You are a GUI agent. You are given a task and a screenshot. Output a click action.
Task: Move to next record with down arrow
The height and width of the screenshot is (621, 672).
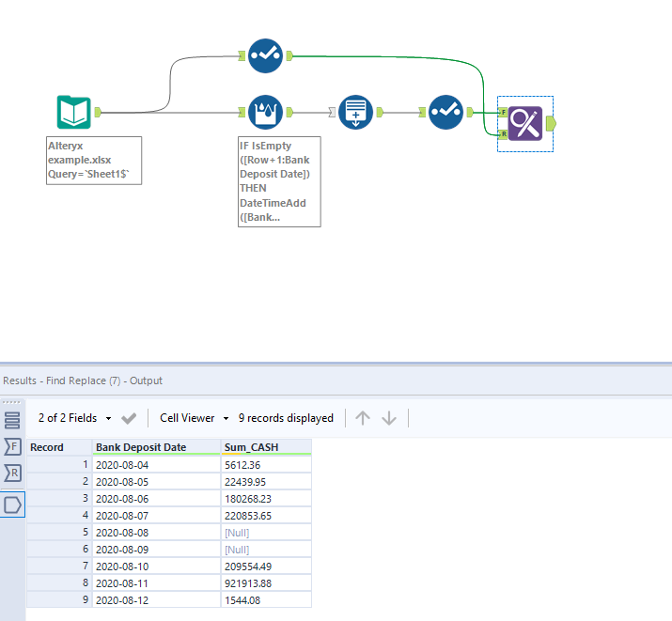click(x=389, y=418)
